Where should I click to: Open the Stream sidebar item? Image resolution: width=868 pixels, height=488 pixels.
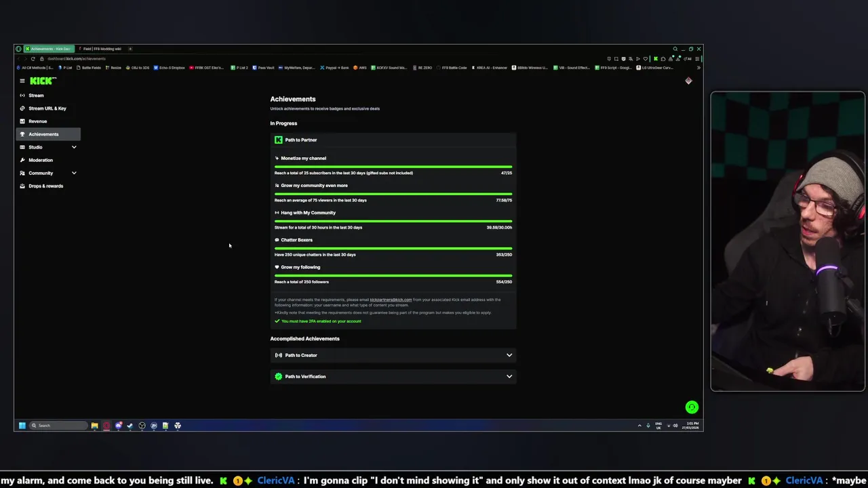point(47,96)
